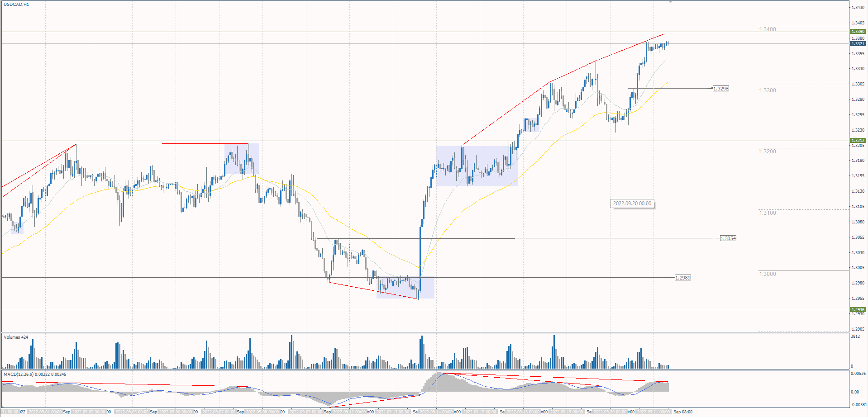
Task: Click the USDCAD,H1 chart title
Action: [x=16, y=5]
